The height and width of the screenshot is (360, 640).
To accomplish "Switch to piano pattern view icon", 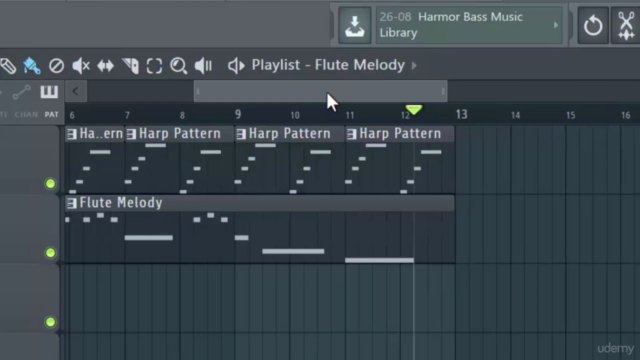I will pos(49,92).
